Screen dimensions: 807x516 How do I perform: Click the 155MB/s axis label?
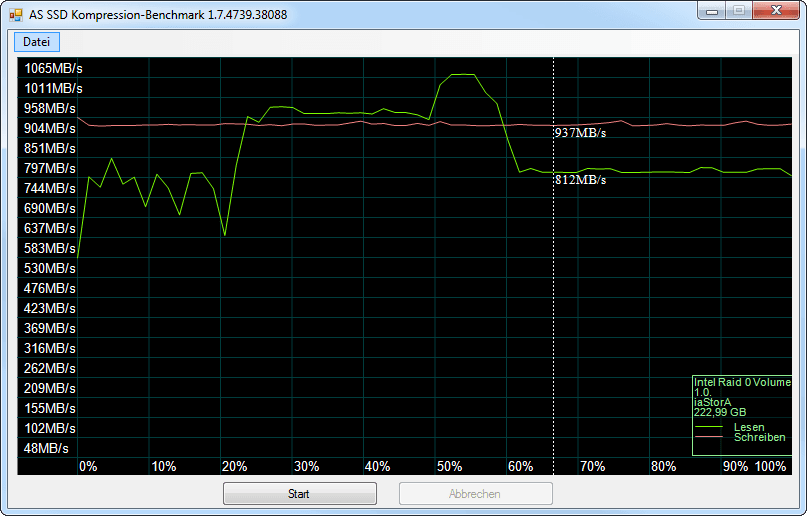50,408
